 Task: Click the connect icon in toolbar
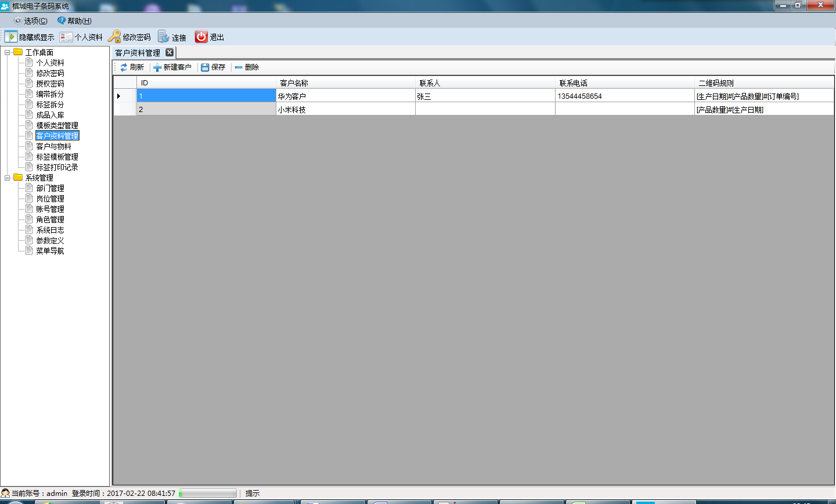[164, 37]
